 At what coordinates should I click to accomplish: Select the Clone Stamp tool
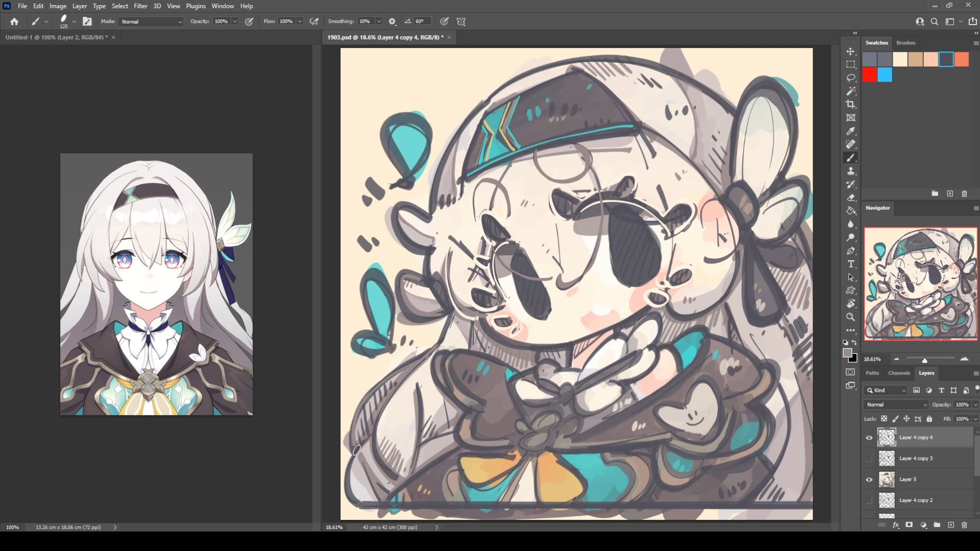coord(850,171)
